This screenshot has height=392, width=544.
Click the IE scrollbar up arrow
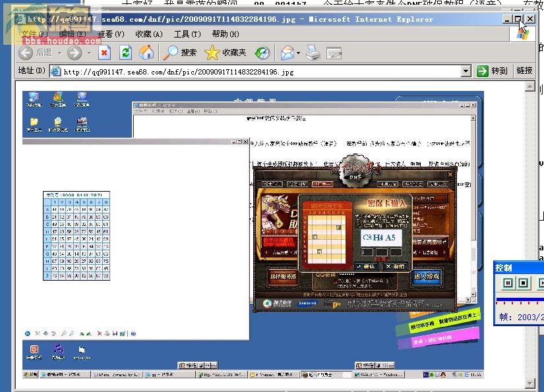(x=529, y=86)
